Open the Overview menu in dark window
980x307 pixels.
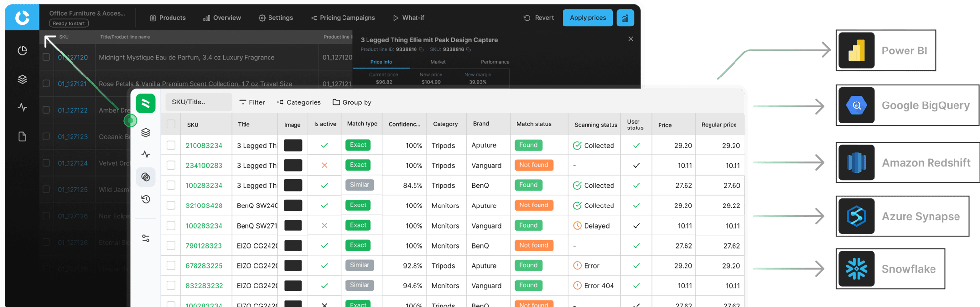[222, 18]
